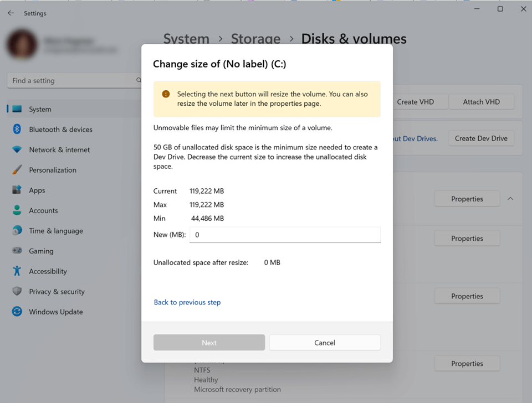Click the Back to previous step link
This screenshot has height=403, width=532.
[x=188, y=302]
